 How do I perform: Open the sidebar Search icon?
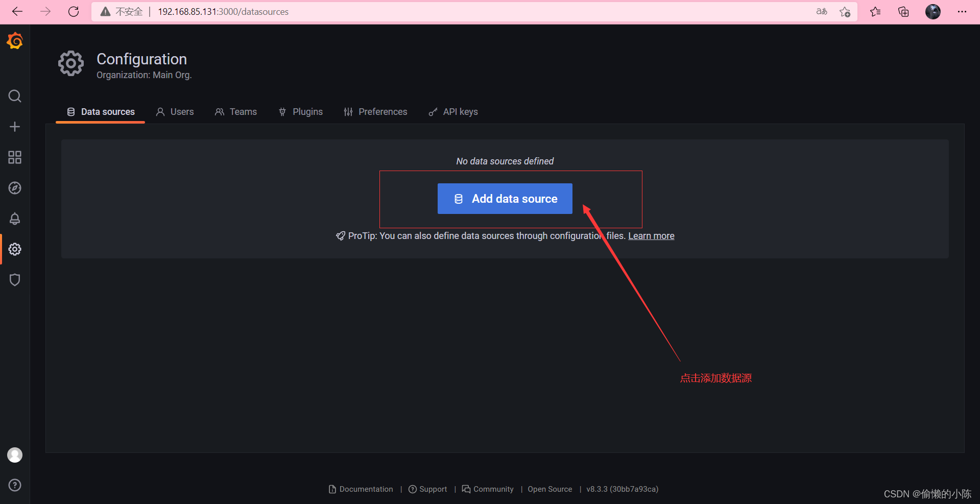15,96
